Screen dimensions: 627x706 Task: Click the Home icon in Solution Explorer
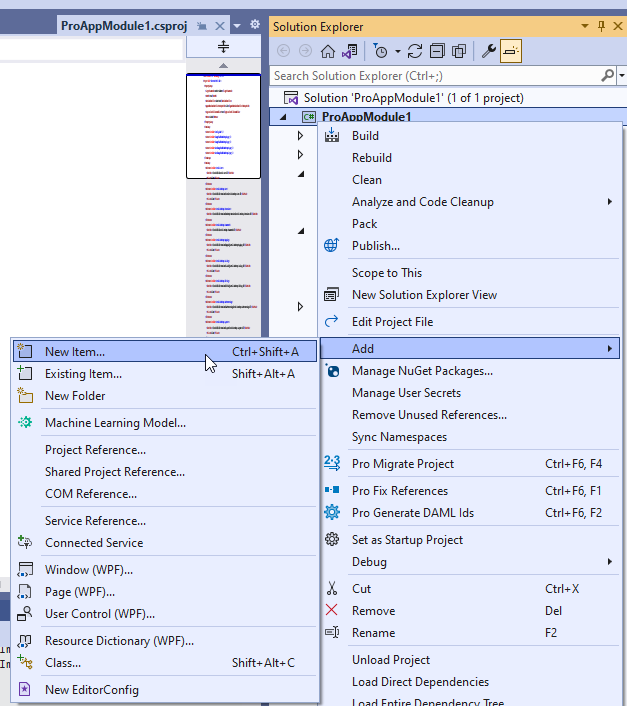[x=327, y=51]
